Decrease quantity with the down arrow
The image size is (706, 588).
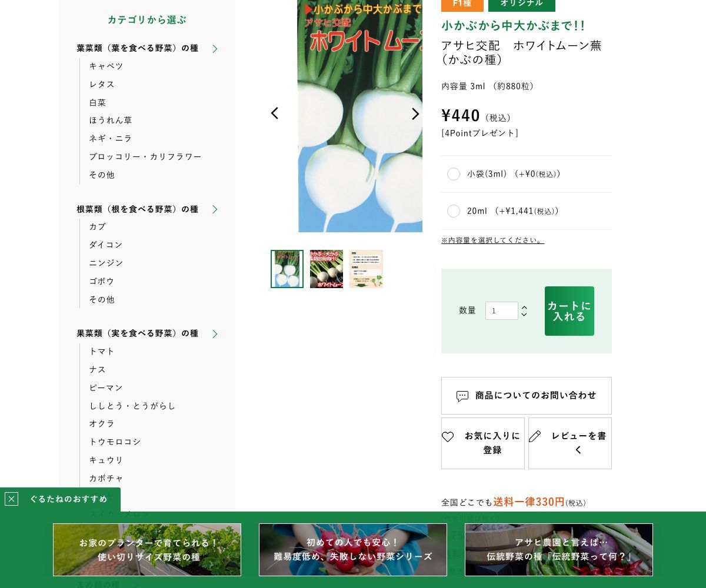[524, 315]
